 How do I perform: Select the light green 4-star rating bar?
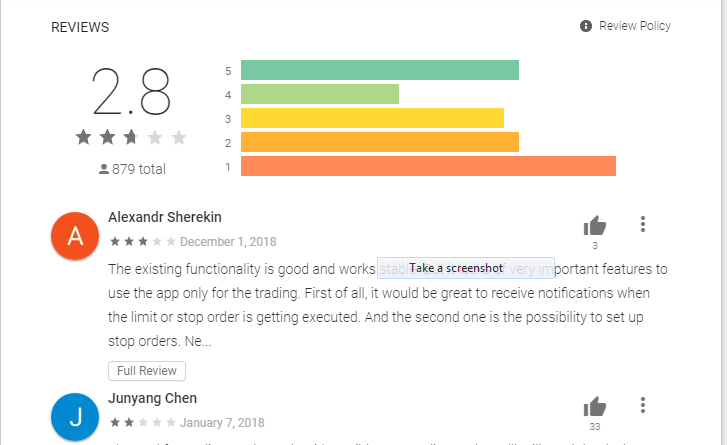[320, 94]
